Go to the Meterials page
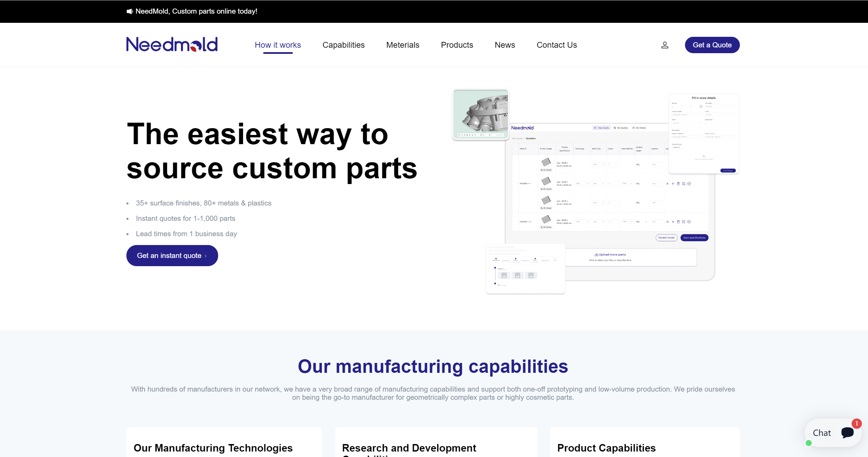Screen dimensions: 868x457 (402, 45)
